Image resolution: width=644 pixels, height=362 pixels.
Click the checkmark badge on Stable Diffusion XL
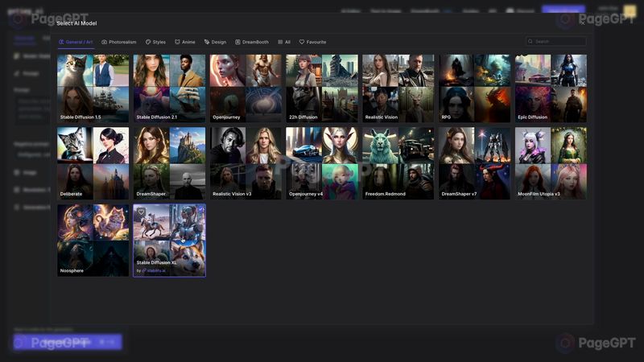click(200, 210)
